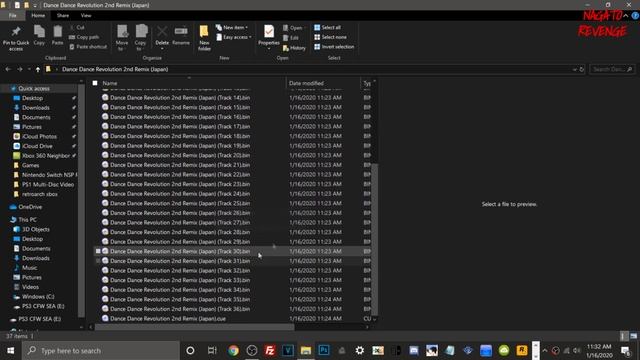Open the Move to menu
This screenshot has width=640, height=360.
(x=122, y=38)
